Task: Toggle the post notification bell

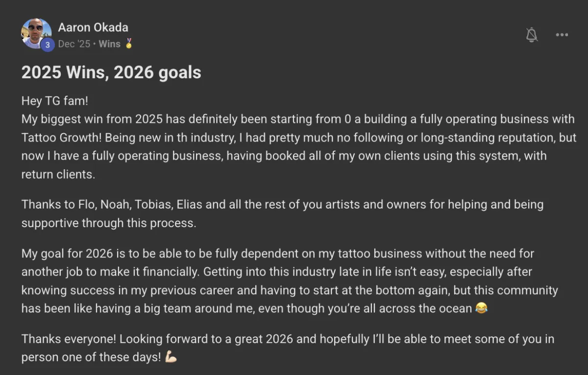Action: pos(532,35)
